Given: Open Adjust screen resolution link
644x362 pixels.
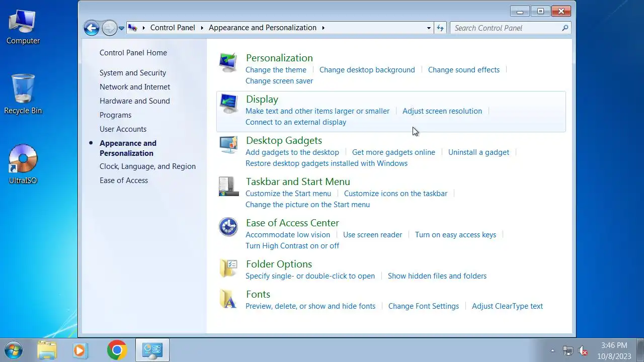Looking at the screenshot, I should 442,111.
